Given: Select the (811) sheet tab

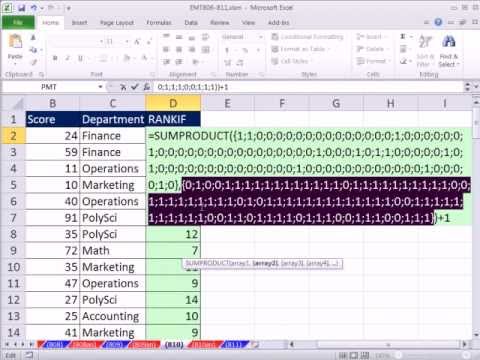Looking at the screenshot, I should click(234, 345).
